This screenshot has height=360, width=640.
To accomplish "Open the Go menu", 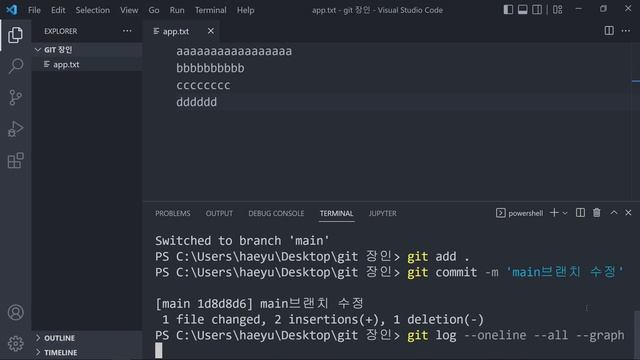I will [154, 10].
